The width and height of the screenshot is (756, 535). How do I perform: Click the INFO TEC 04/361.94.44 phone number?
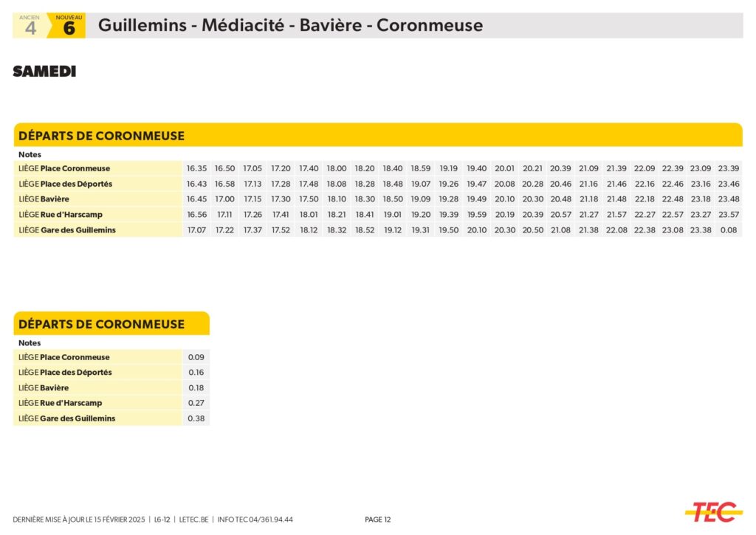[x=255, y=520]
